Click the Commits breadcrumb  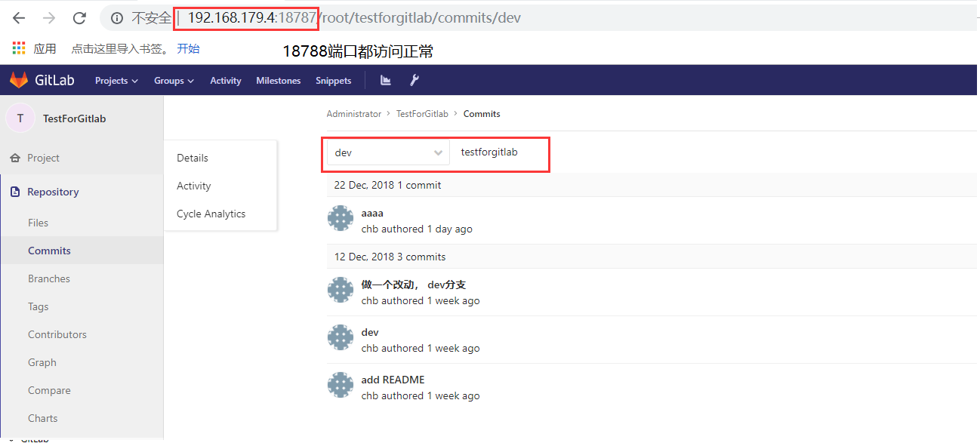(x=482, y=114)
